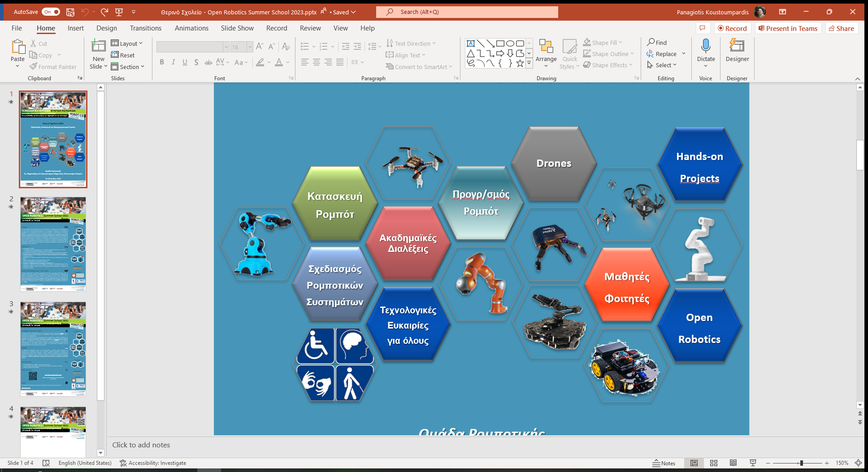Viewport: 868px width, 472px height.
Task: Select Format Painter tool
Action: point(53,67)
